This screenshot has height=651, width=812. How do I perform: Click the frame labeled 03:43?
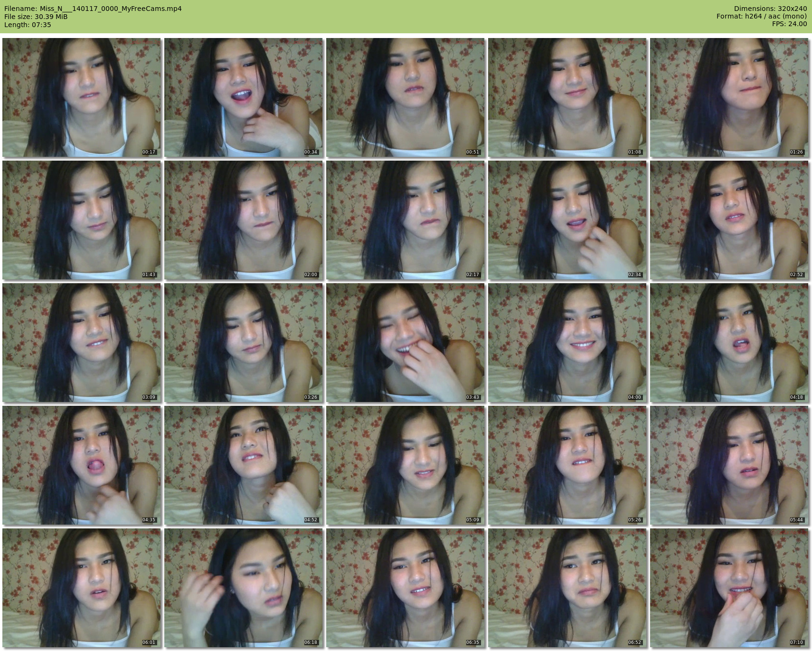(x=405, y=343)
